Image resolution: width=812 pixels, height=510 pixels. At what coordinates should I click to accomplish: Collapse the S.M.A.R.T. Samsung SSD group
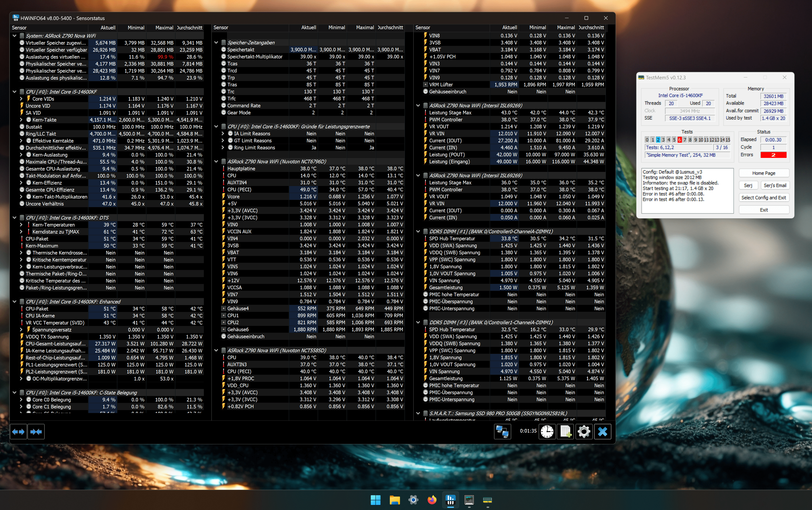(418, 413)
